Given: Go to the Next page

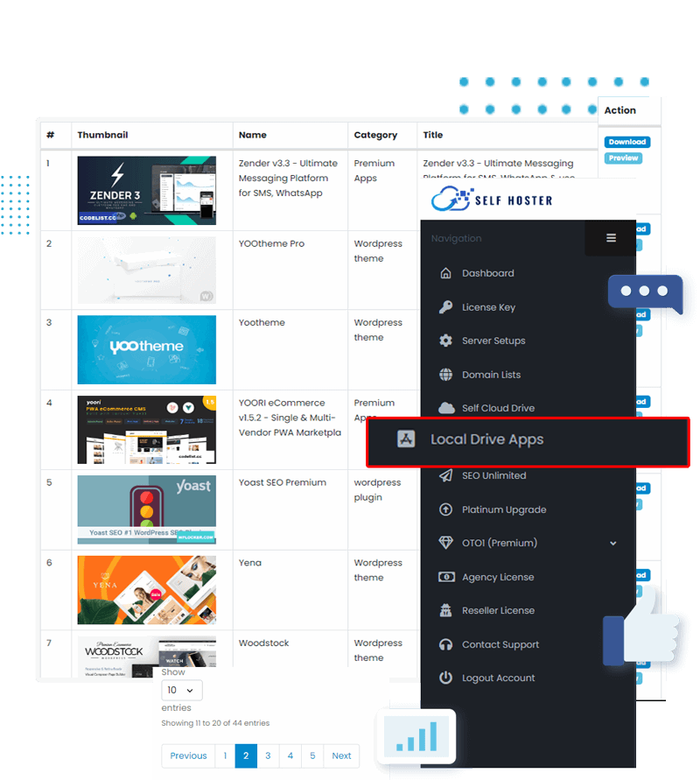Looking at the screenshot, I should click(341, 755).
